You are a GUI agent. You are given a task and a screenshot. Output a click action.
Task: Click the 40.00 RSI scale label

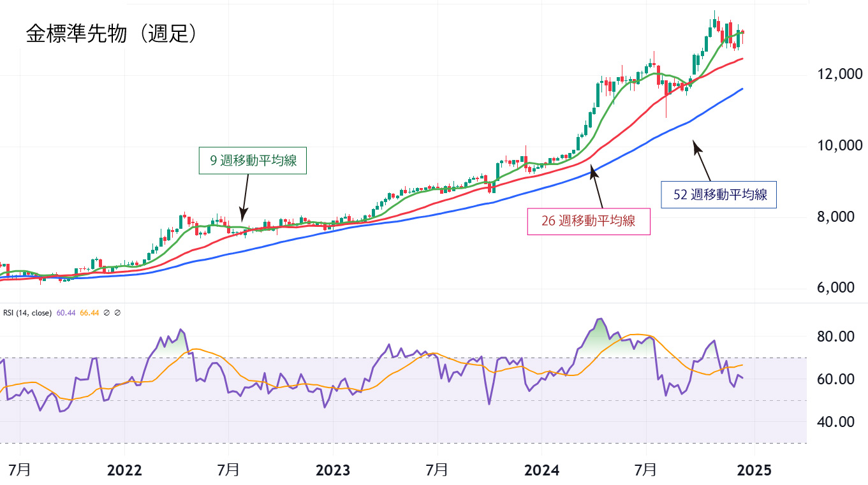click(x=836, y=422)
